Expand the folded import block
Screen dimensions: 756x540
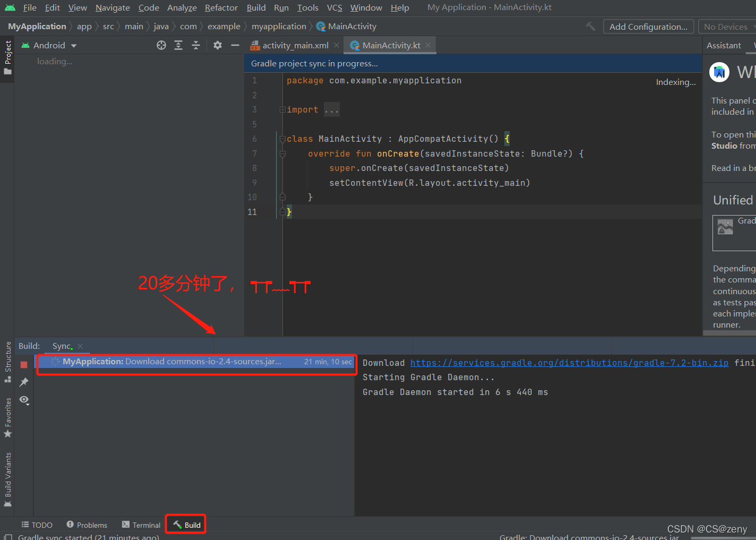pyautogui.click(x=282, y=110)
